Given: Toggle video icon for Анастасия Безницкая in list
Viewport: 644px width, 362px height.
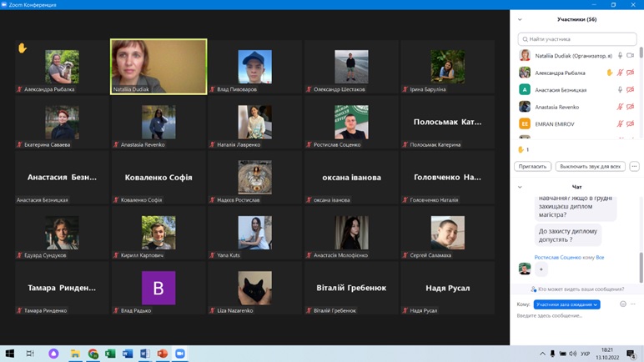Looking at the screenshot, I should click(631, 89).
